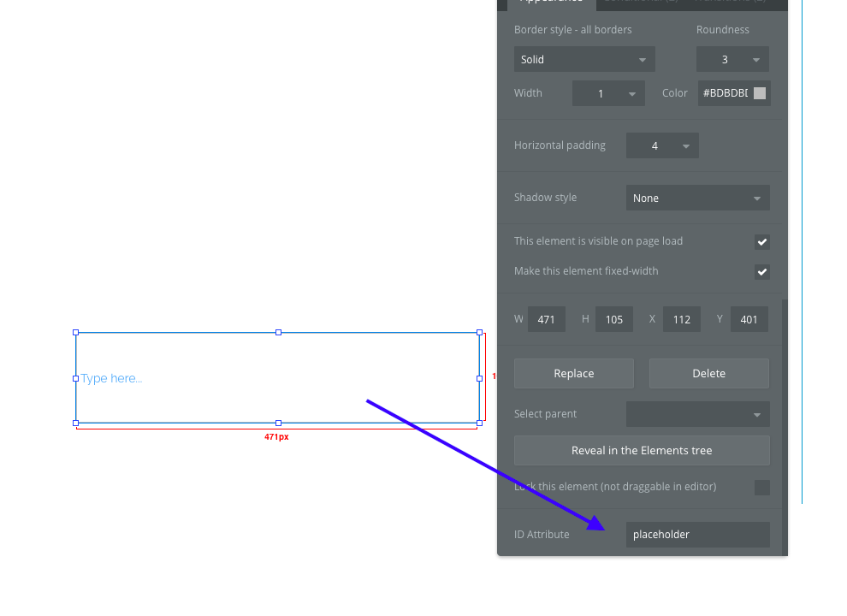Open the Roundness dropdown set to 3
Screen dimensions: 847x616
tap(732, 59)
